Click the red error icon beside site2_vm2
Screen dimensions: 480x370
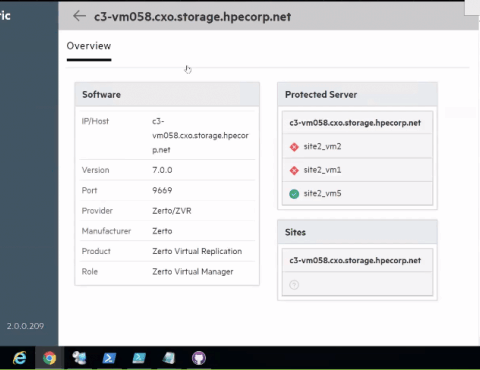pyautogui.click(x=294, y=147)
